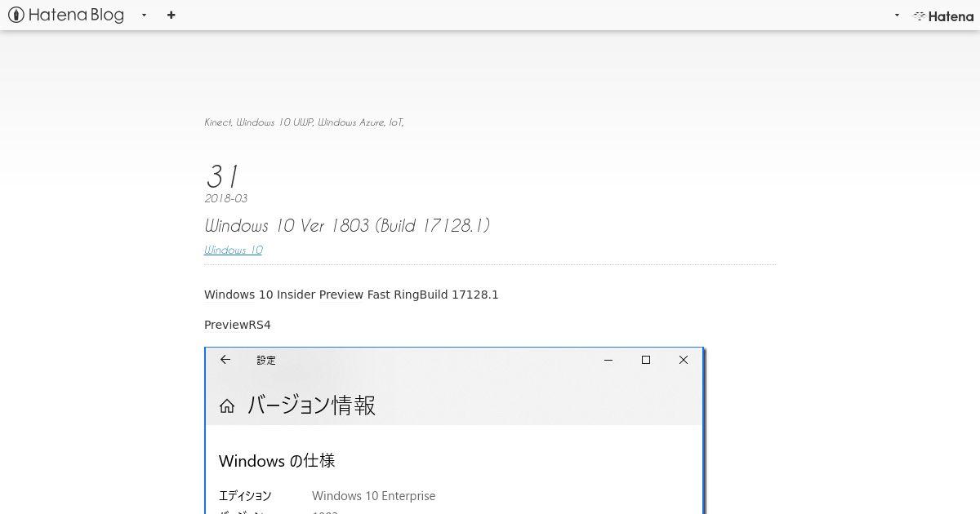Click the 設定 window title text
The image size is (980, 514).
pyautogui.click(x=266, y=360)
